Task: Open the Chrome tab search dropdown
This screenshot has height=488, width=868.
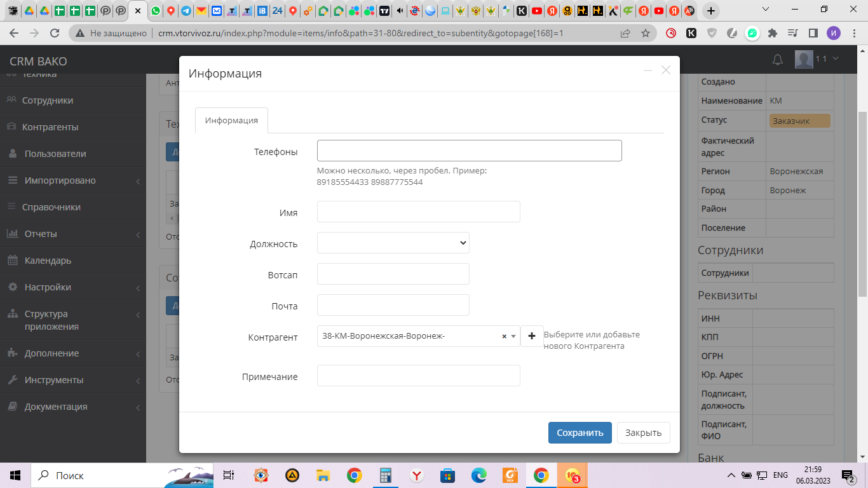Action: [x=766, y=10]
